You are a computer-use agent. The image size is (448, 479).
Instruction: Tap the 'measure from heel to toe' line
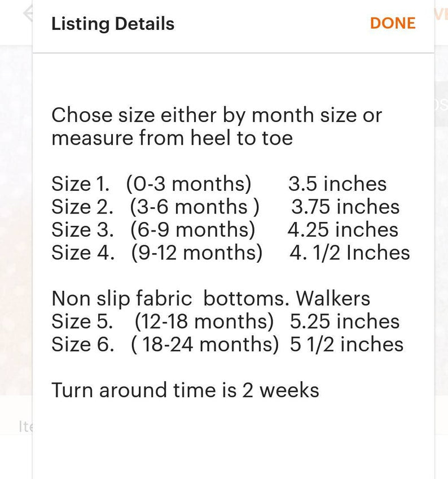click(172, 138)
